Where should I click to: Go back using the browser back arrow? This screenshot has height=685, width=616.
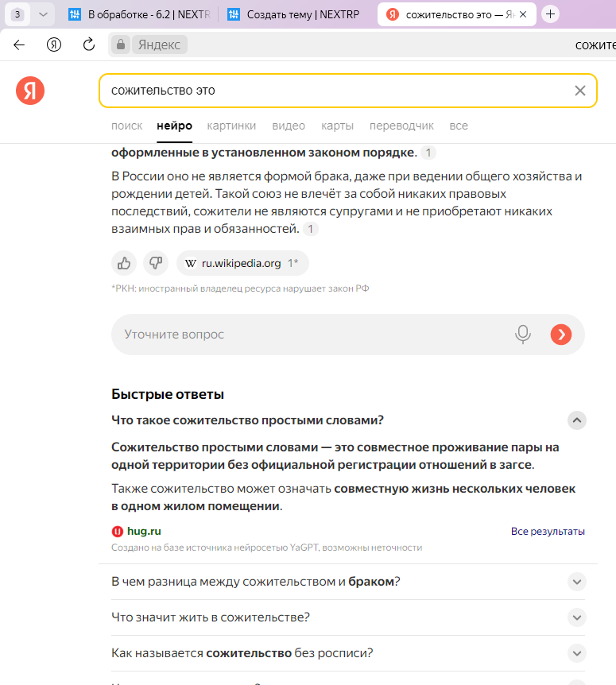click(x=19, y=45)
